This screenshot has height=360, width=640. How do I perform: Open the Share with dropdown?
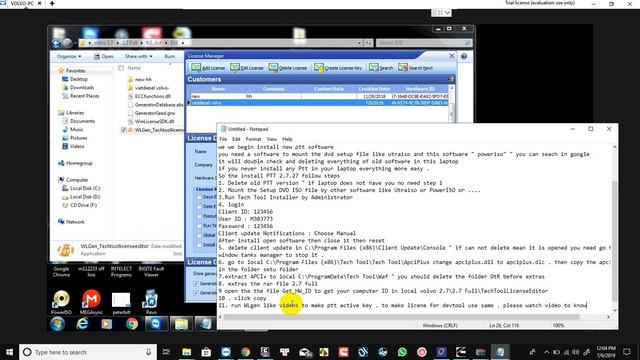click(x=139, y=56)
